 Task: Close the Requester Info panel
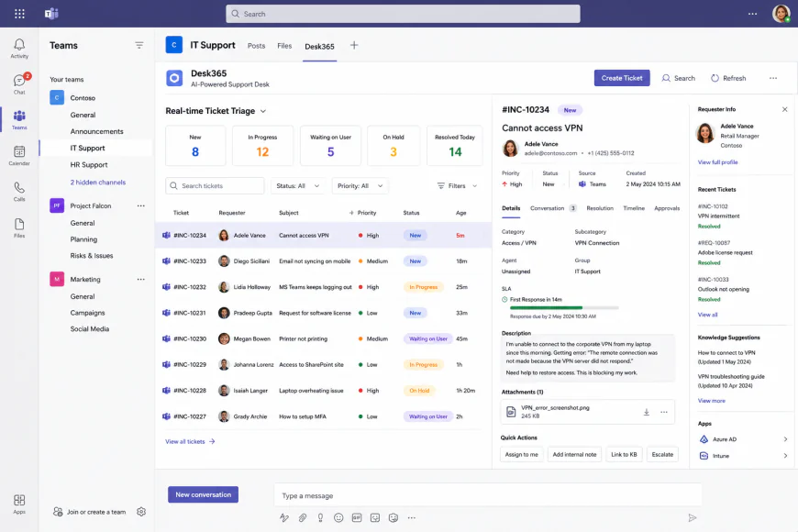coord(785,109)
